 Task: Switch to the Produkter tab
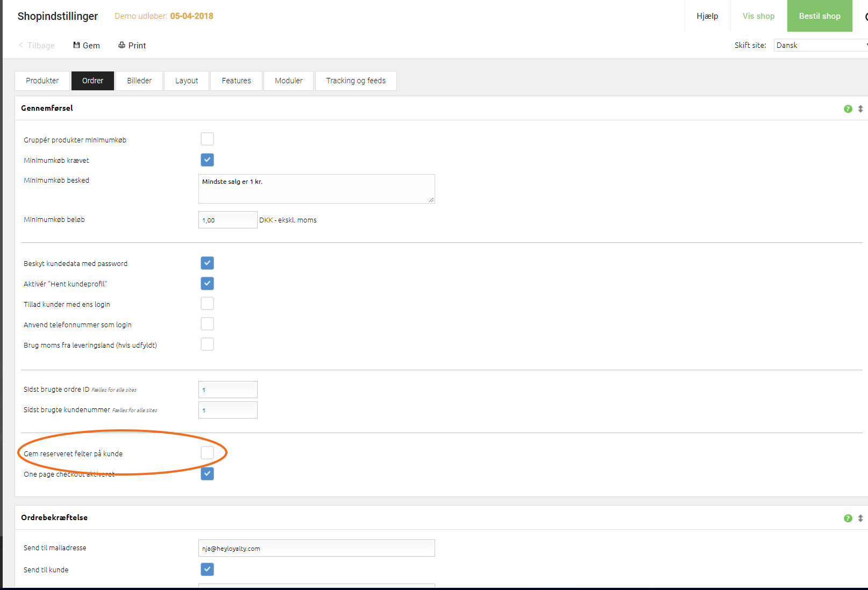(x=42, y=81)
